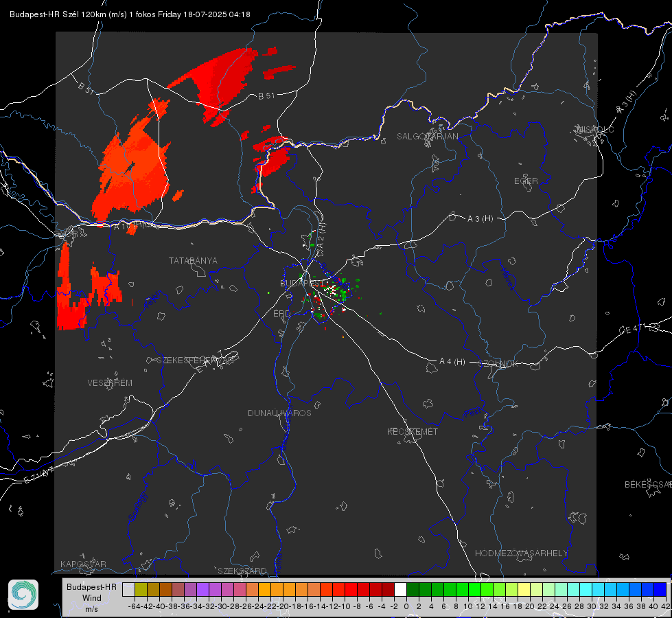672x618 pixels.
Task: Choose the yellow swatch between 18 and 20
Action: click(524, 589)
